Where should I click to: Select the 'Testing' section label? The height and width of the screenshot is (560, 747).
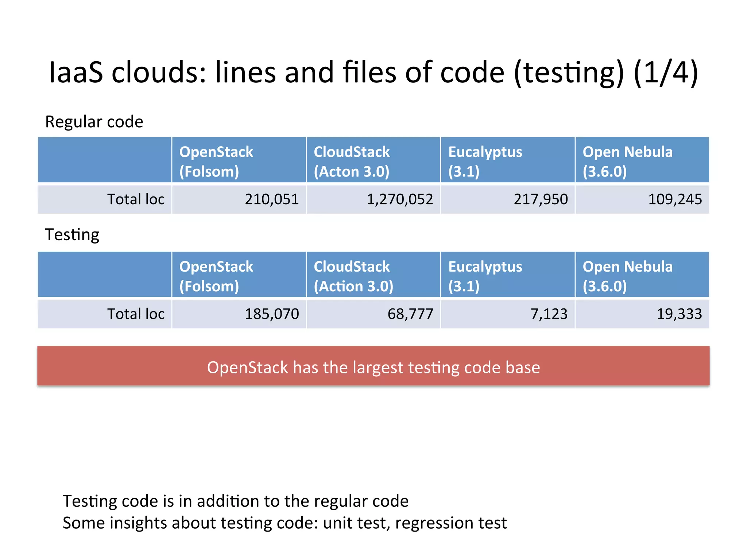72,235
